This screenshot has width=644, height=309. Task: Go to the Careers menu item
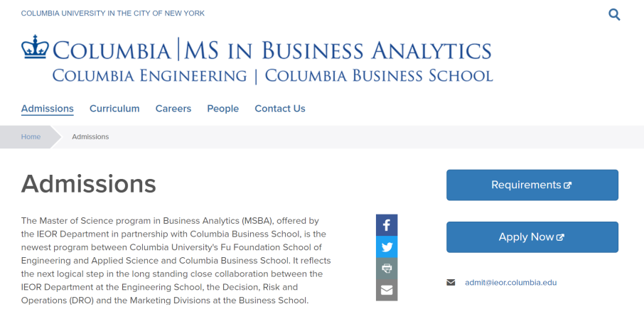click(173, 109)
